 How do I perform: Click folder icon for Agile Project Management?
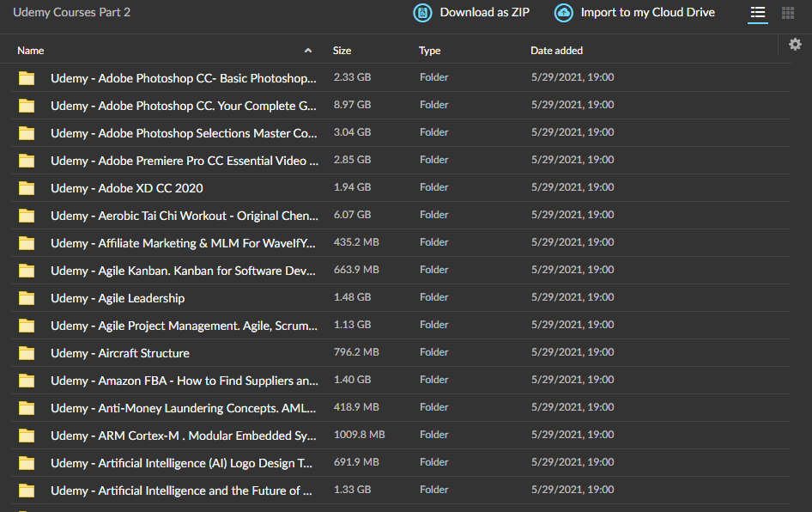coord(27,325)
